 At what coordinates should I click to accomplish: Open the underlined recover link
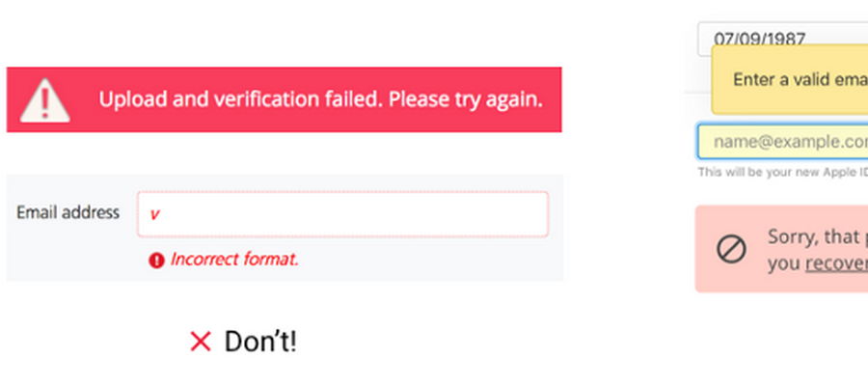click(x=836, y=263)
